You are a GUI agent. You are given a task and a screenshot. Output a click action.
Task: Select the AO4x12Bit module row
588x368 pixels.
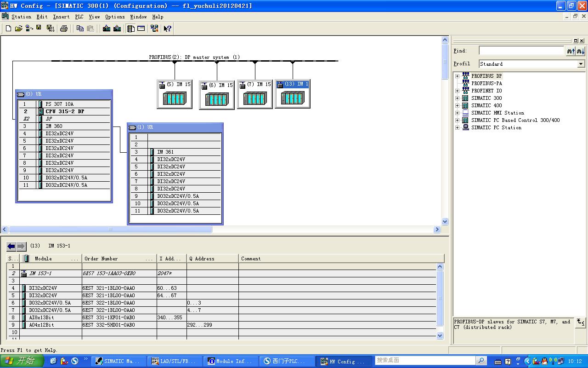click(221, 325)
